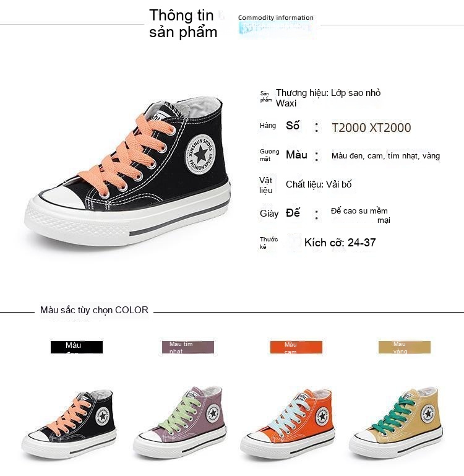Click the 'Commodity information' subtitle
Viewport: 464px width, 476px height.
[275, 17]
